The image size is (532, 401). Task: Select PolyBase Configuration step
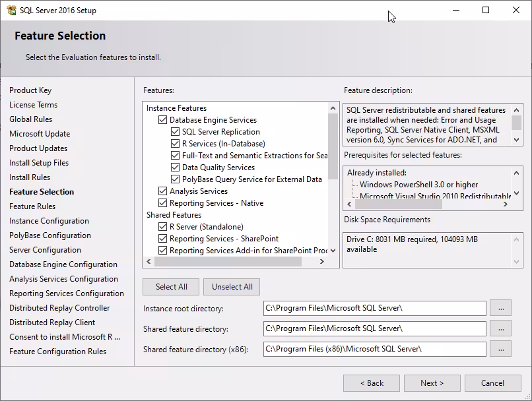(x=50, y=235)
